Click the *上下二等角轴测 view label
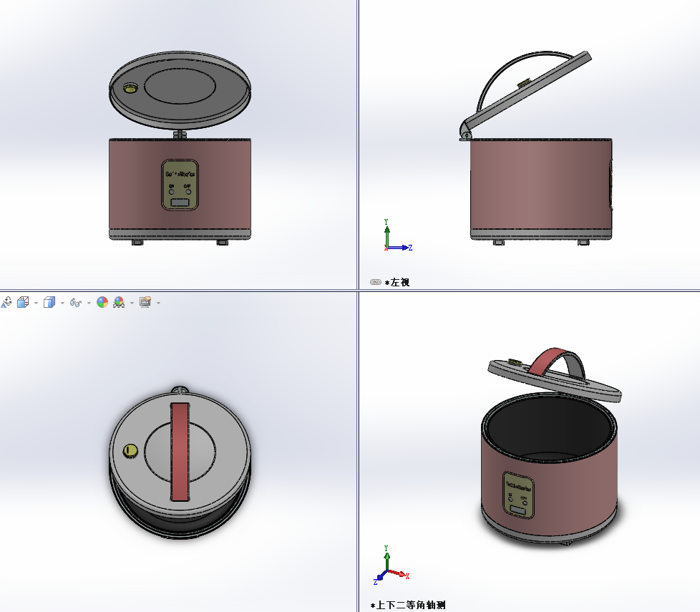The height and width of the screenshot is (612, 700). (x=408, y=606)
